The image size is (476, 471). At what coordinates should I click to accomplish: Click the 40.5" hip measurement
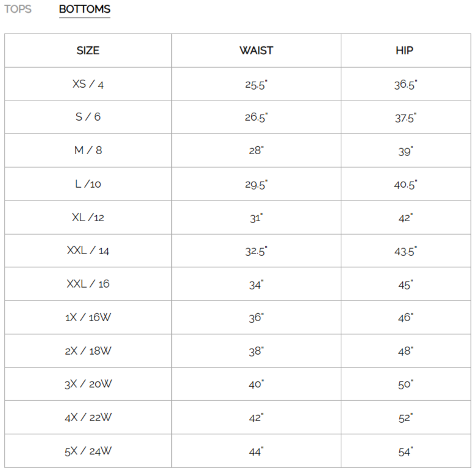click(405, 184)
